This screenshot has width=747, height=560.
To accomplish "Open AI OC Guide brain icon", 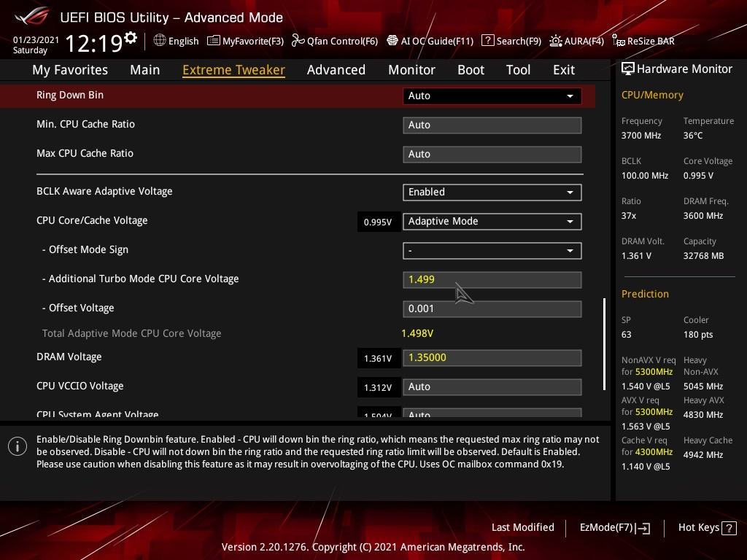I will pyautogui.click(x=392, y=41).
